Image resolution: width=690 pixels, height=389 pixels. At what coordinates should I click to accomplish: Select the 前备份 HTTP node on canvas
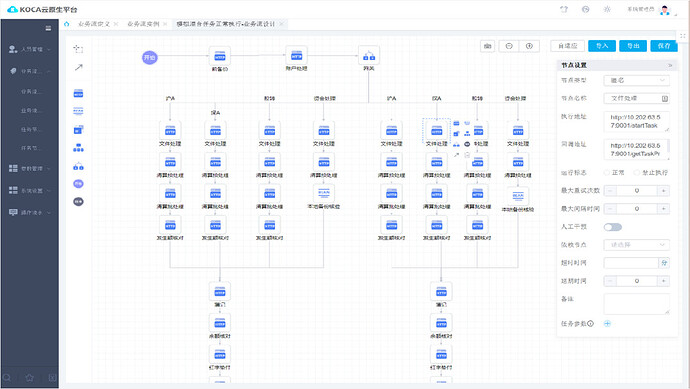click(220, 56)
